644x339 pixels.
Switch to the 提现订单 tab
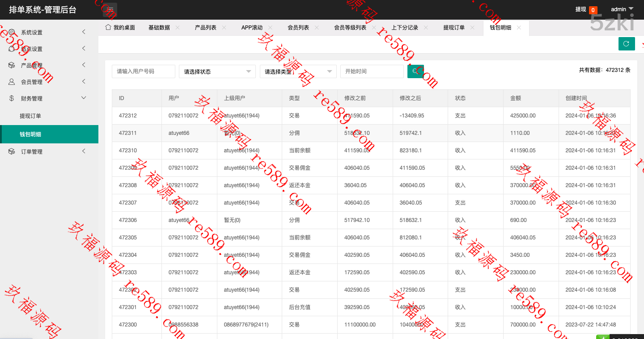[x=453, y=28]
